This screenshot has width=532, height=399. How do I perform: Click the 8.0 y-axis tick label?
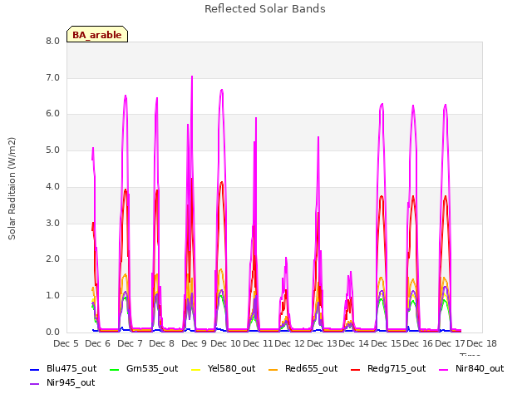click(x=52, y=41)
